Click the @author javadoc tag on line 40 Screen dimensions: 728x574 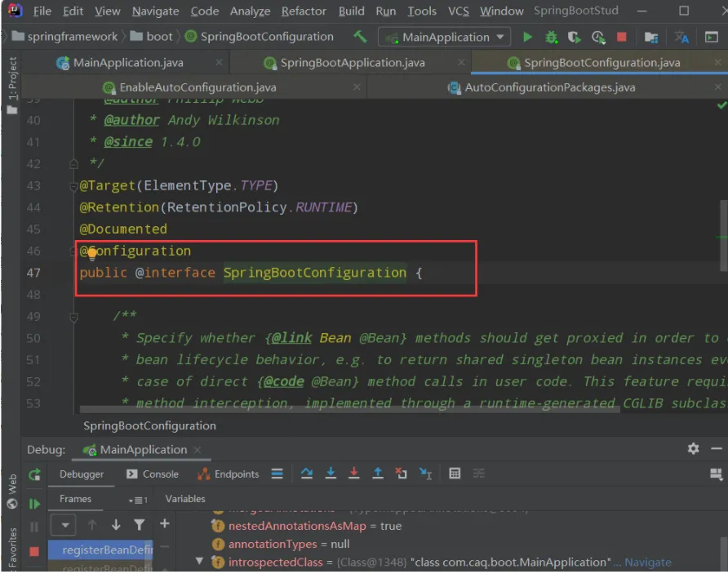coord(131,120)
